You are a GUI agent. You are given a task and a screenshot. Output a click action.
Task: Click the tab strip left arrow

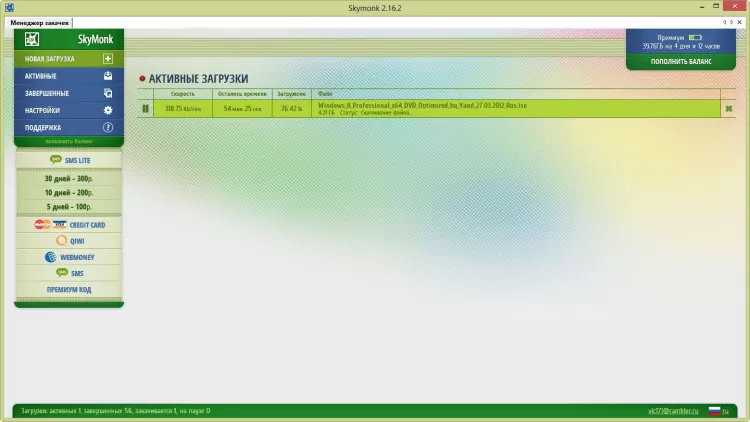724,22
